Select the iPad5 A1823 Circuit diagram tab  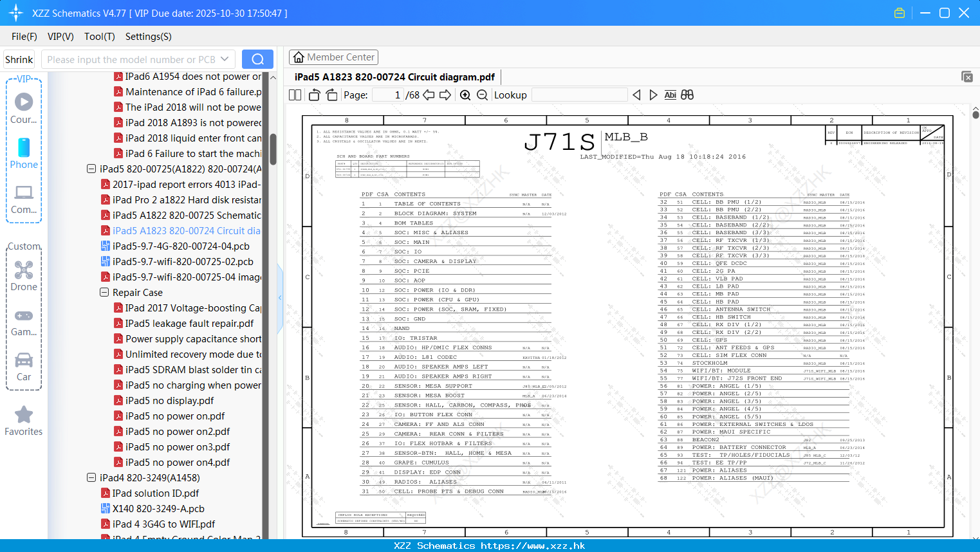[x=394, y=77]
